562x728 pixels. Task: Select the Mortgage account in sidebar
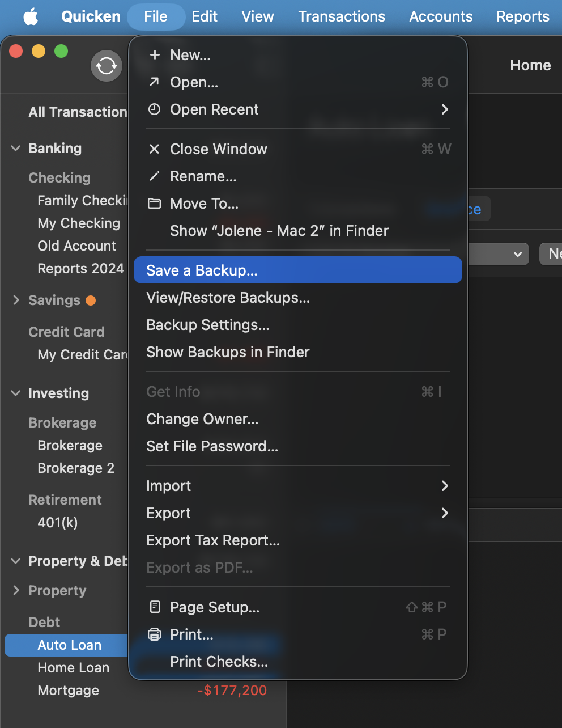tap(68, 691)
